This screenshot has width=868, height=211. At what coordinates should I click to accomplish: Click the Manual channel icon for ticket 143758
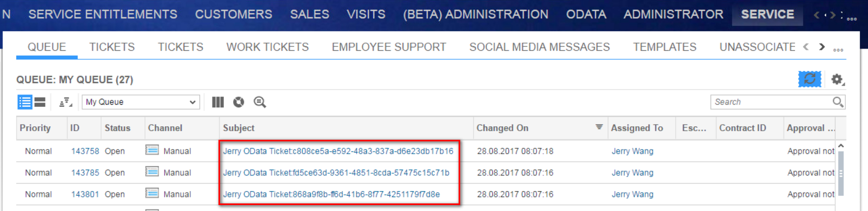152,150
